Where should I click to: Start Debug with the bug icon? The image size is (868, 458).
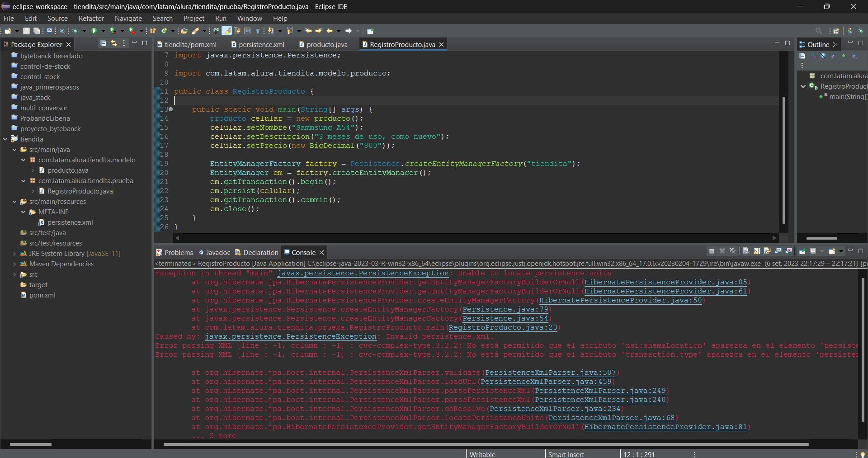click(75, 31)
